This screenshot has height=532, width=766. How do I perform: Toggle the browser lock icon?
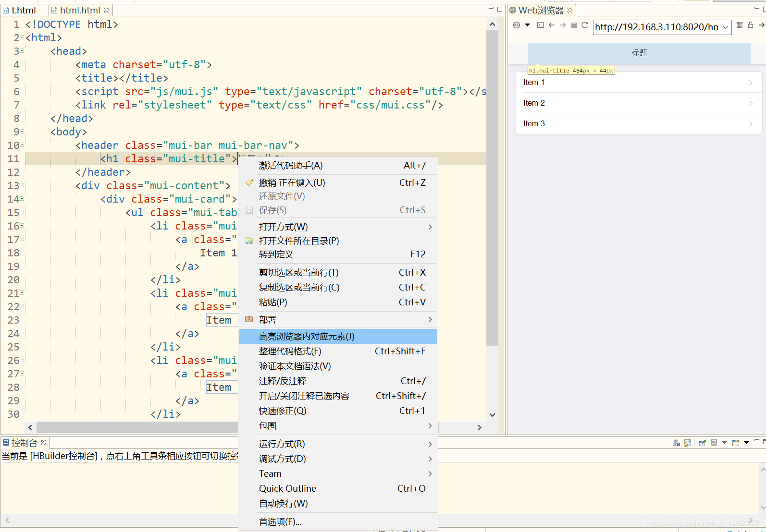751,24
